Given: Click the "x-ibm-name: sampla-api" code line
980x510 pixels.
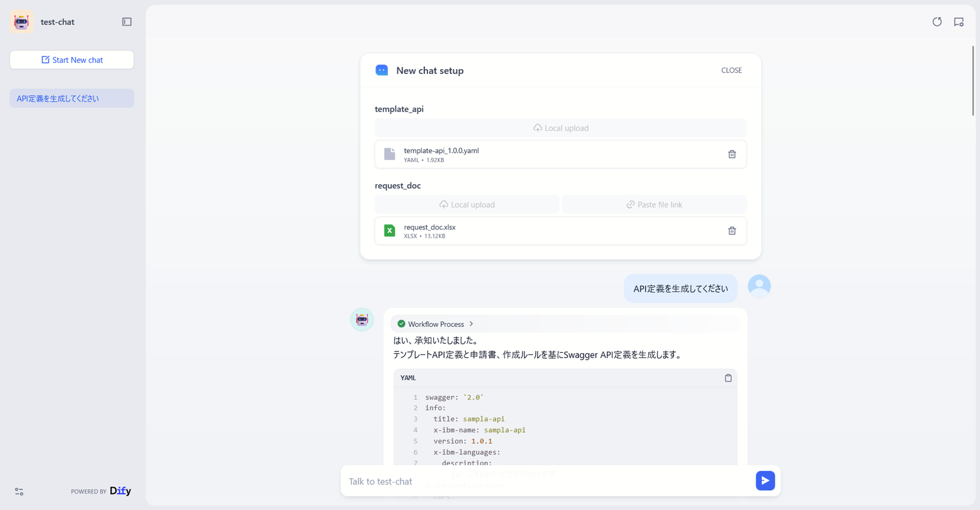Looking at the screenshot, I should point(479,430).
